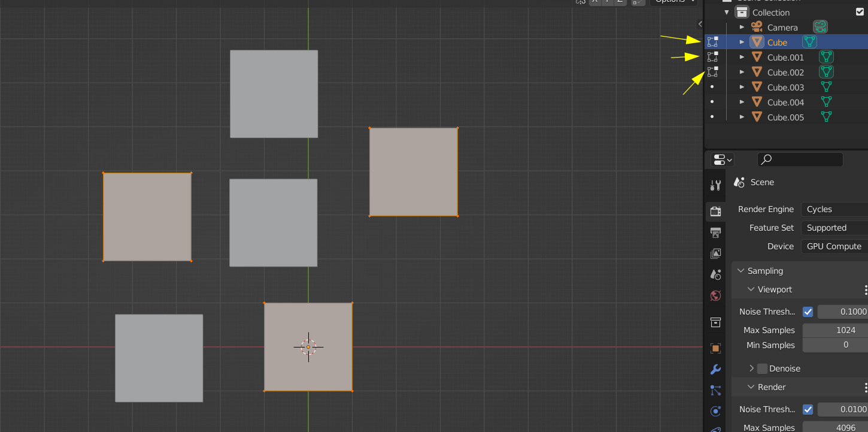Image resolution: width=868 pixels, height=432 pixels.
Task: Click the mesh data icon next to Cube.005
Action: coord(827,117)
